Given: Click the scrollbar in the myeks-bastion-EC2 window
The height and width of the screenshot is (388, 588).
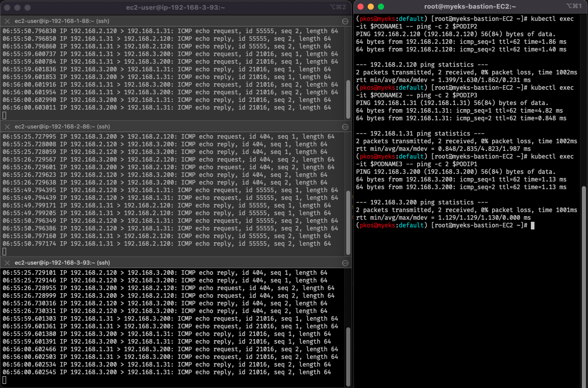Looking at the screenshot, I should tap(584, 287).
